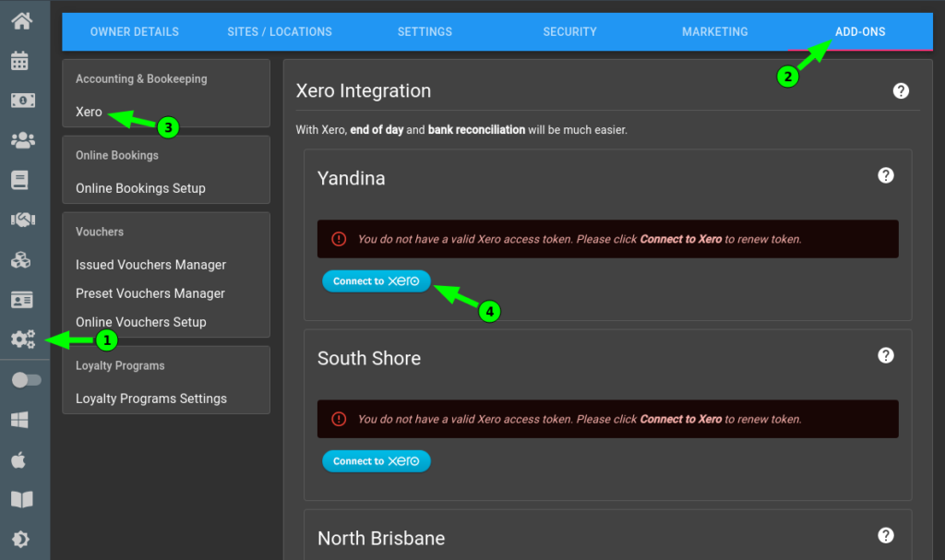Click Connect to Xero for South Shore
Viewport: 945px width, 560px height.
pyautogui.click(x=377, y=461)
